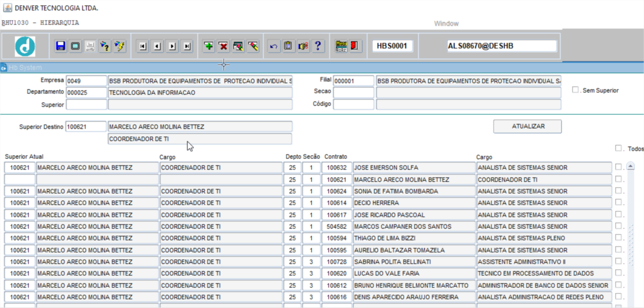
Task: Mark the DECIO HERRERA row checkbox
Action: 618,202
